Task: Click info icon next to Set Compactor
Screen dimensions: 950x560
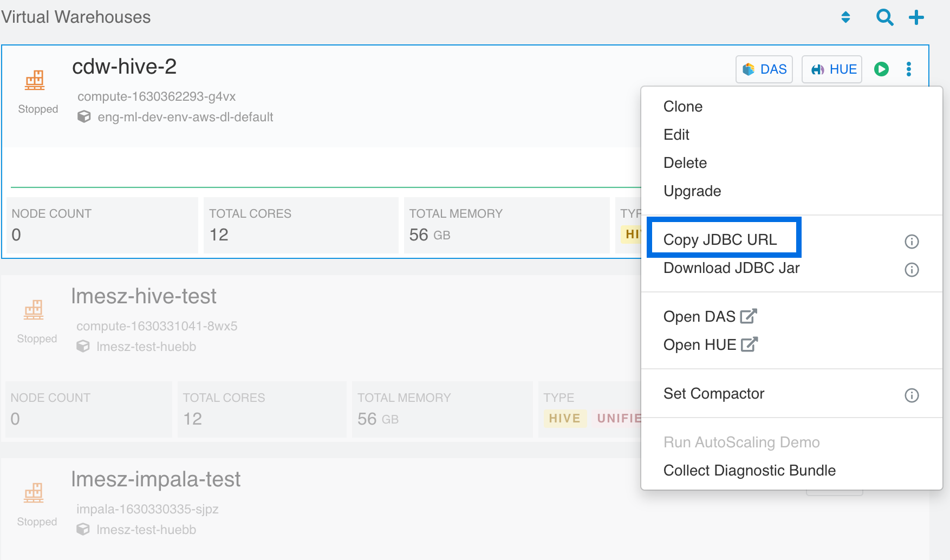Action: click(912, 395)
